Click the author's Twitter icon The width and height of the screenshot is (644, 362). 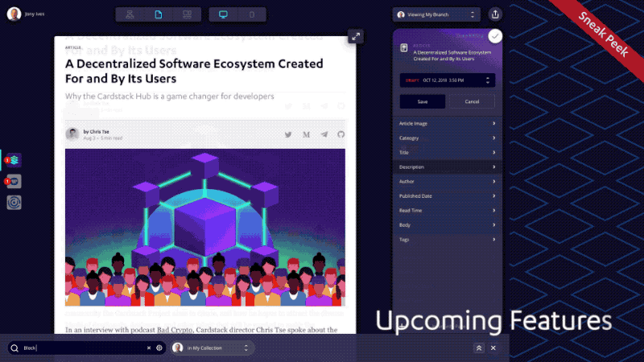(288, 134)
